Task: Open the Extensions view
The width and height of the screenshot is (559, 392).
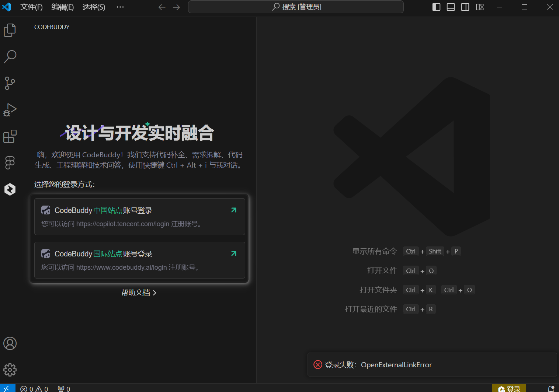Action: click(x=10, y=136)
